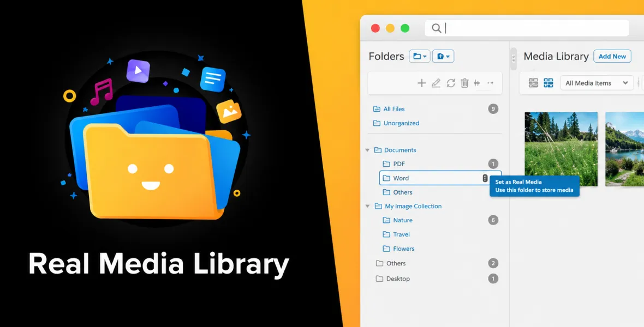Open the forest meadow image thumbnail

point(561,149)
